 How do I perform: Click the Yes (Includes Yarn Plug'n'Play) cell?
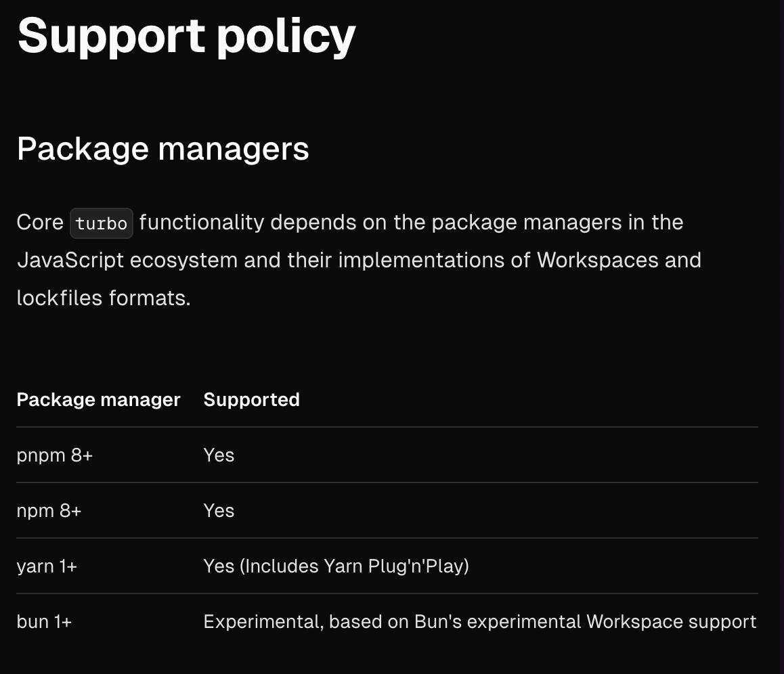point(336,566)
